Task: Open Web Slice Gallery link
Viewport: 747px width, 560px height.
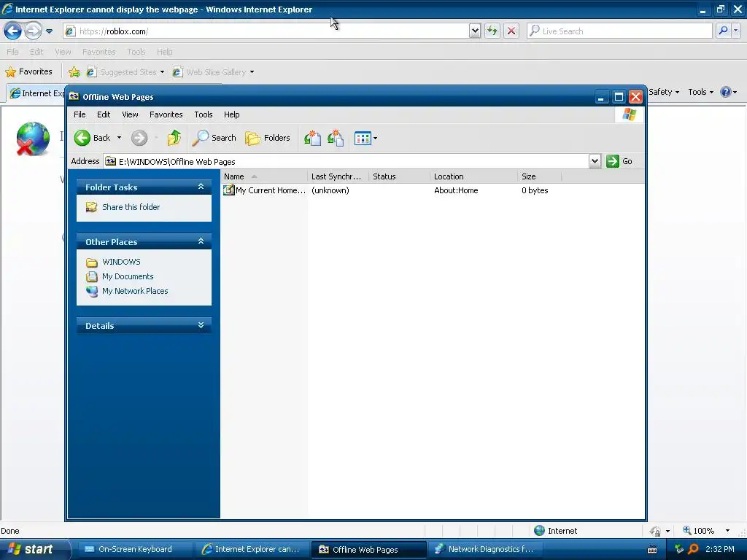Action: pos(213,72)
